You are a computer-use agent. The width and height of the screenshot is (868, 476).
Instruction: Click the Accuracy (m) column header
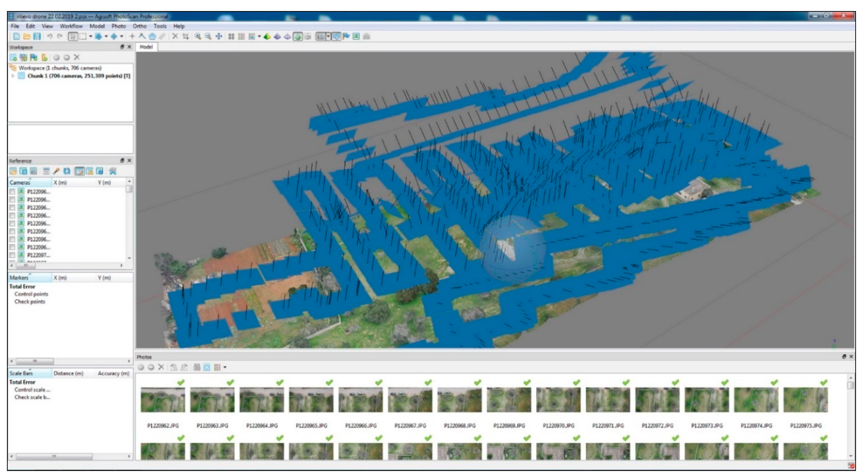click(113, 374)
